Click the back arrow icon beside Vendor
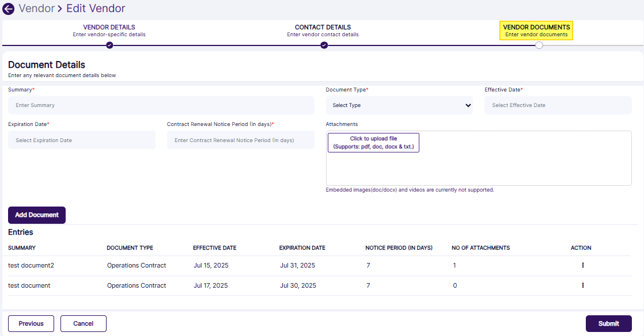This screenshot has width=644, height=336. click(9, 9)
